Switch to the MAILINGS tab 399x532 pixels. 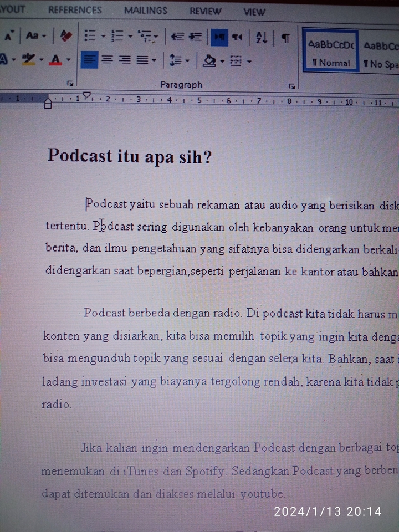tap(146, 11)
